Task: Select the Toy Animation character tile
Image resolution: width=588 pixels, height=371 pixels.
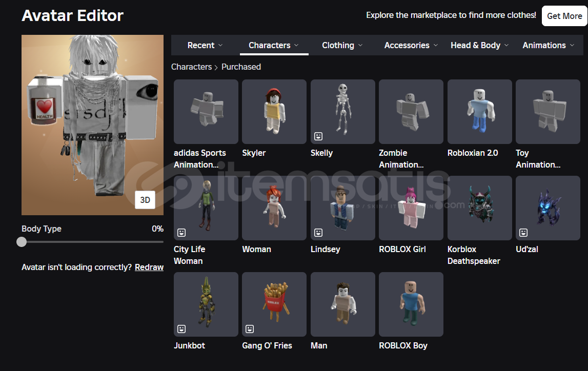Action: 548,112
